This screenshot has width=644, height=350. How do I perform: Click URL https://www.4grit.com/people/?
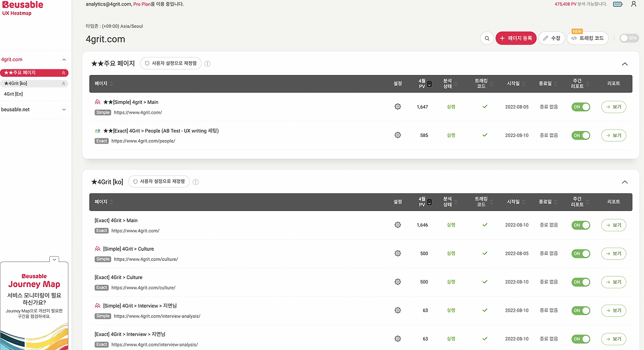(x=143, y=141)
